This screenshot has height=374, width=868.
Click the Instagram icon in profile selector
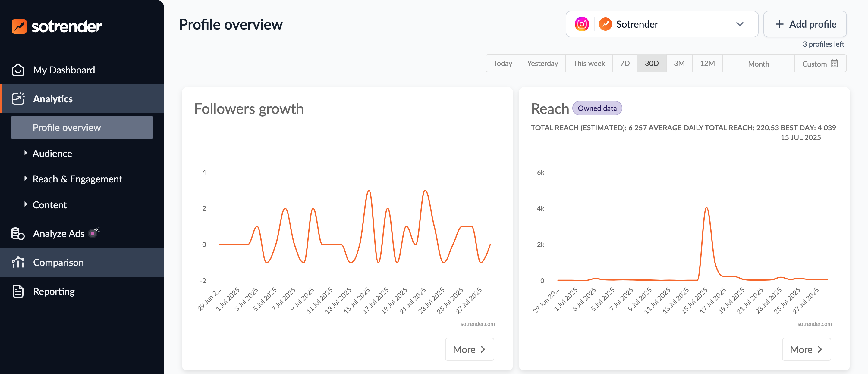coord(582,24)
